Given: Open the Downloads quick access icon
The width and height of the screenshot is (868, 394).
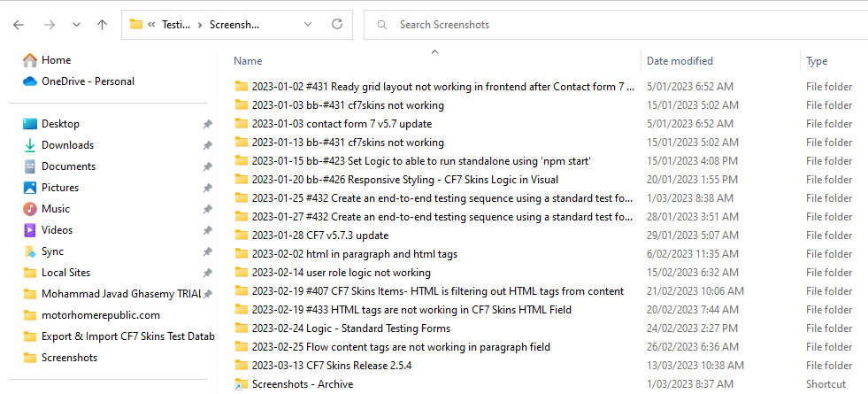Looking at the screenshot, I should pyautogui.click(x=30, y=145).
